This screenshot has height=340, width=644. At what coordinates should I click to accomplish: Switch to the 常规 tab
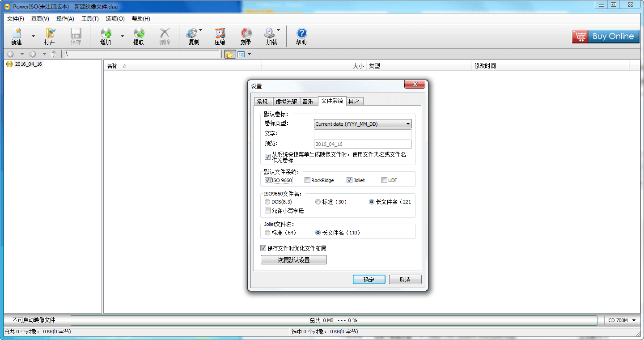pyautogui.click(x=263, y=102)
